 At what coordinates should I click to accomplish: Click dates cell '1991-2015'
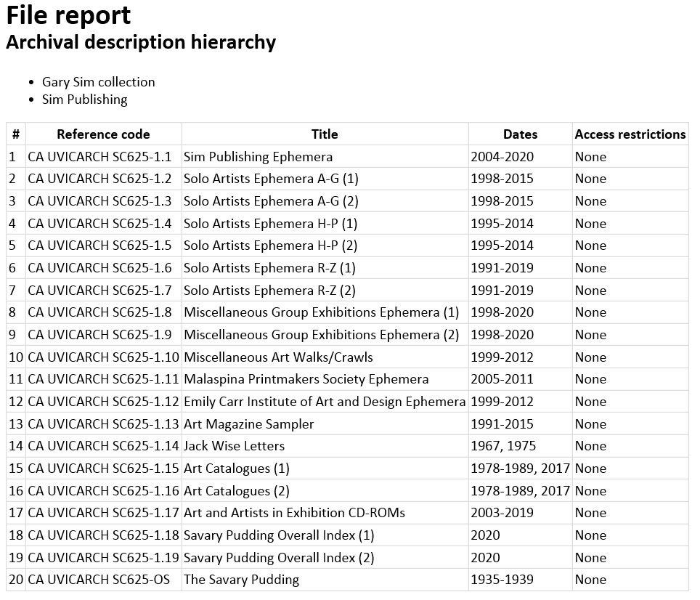tap(502, 423)
